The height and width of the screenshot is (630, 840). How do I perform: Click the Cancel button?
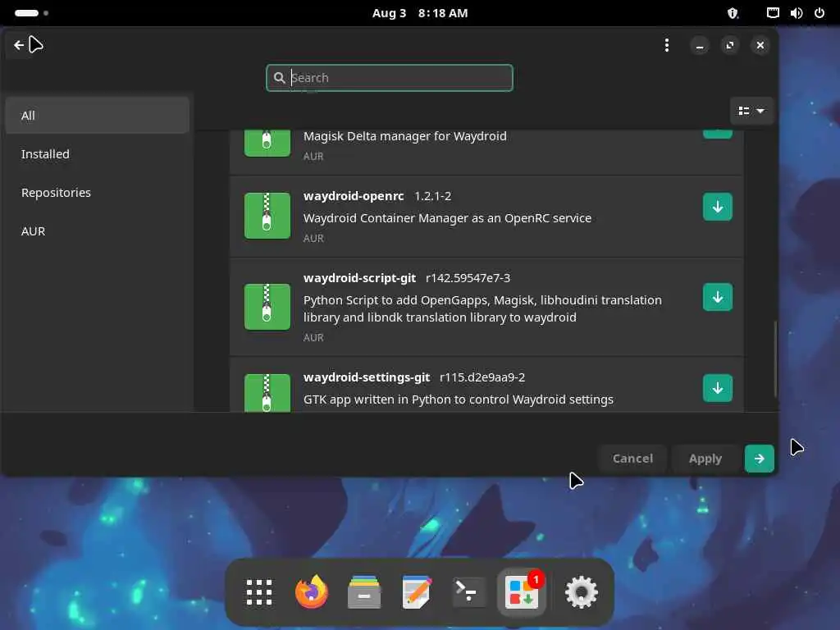pos(632,459)
